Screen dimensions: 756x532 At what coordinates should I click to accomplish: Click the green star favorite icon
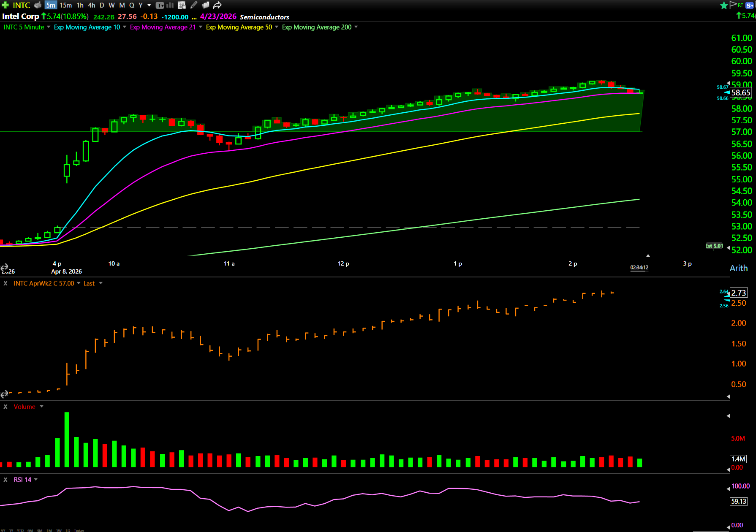tap(723, 5)
